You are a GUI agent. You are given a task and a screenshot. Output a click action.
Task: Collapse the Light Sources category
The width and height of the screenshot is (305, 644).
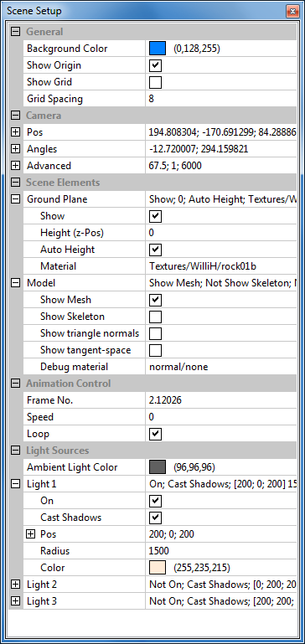coord(15,451)
